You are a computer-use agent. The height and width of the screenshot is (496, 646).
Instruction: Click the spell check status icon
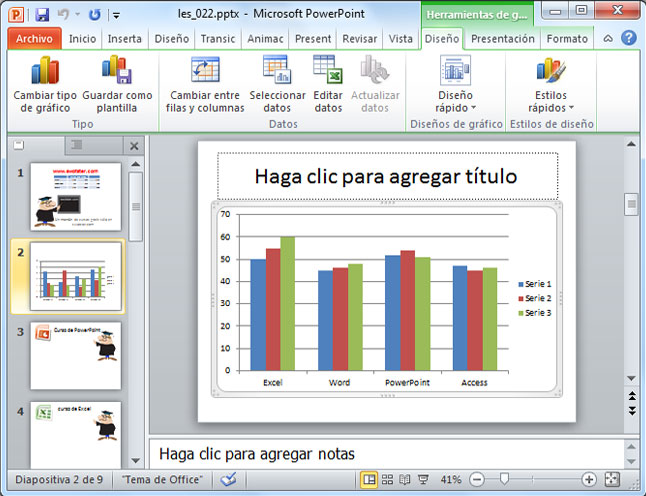[228, 480]
